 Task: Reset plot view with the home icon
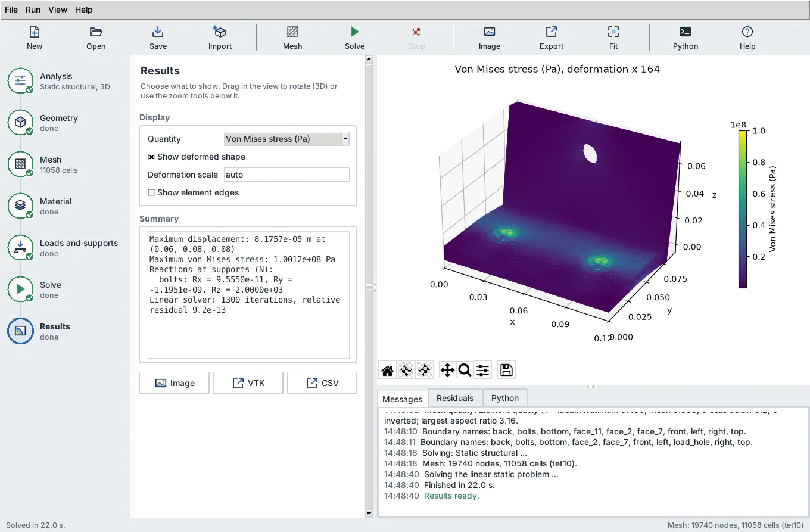click(x=387, y=370)
